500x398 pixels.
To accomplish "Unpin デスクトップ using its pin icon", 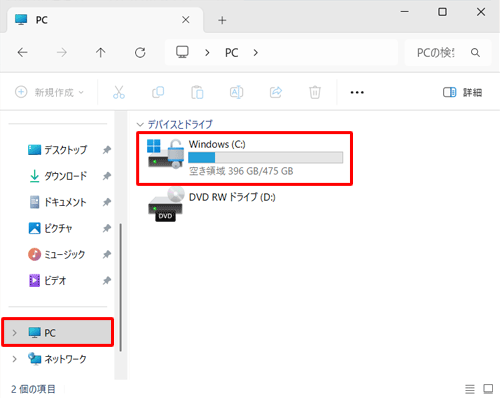I will tap(106, 150).
